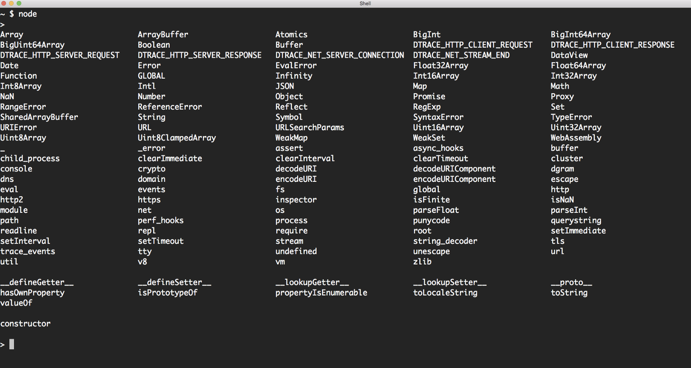
Task: Click the 'setImmediate' entry
Action: 578,231
